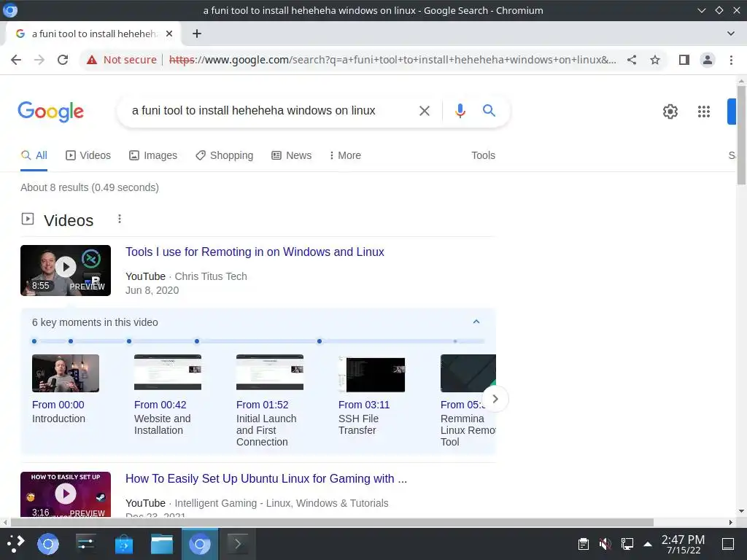
Task: Open the Chromium profile avatar
Action: [708, 60]
